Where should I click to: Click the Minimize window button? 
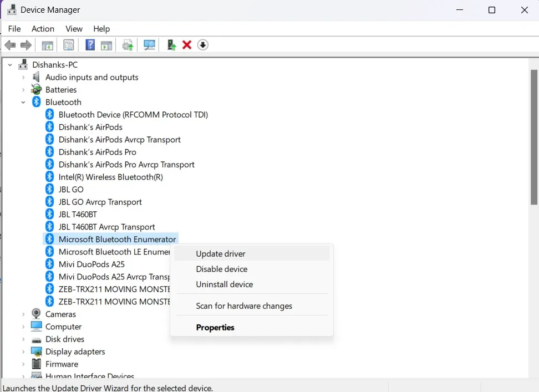[460, 10]
